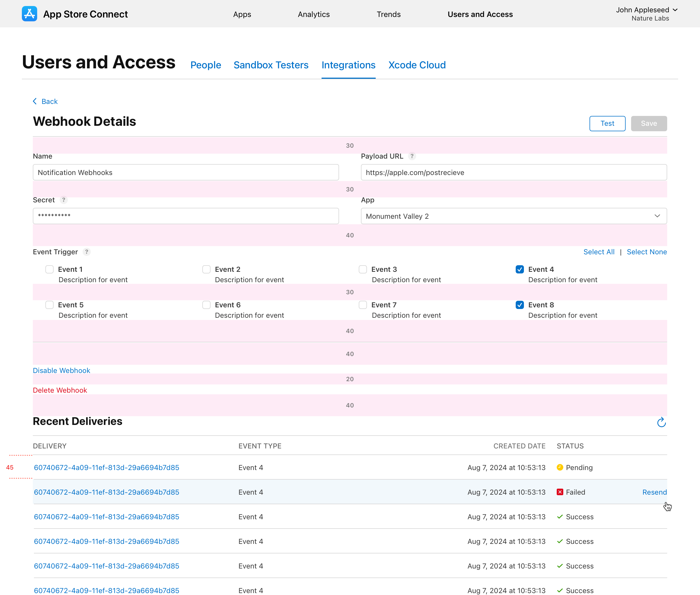Screen dimensions: 700x595
Task: Click the Event Trigger help icon
Action: coord(86,252)
